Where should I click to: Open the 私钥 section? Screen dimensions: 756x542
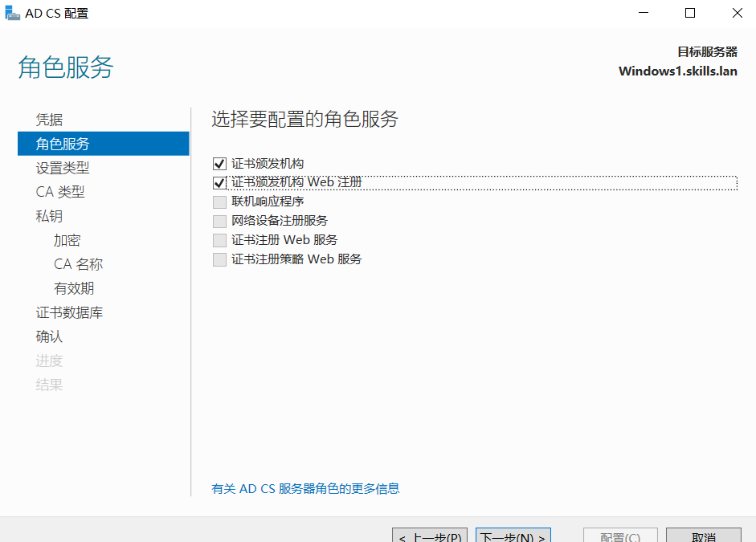click(49, 216)
